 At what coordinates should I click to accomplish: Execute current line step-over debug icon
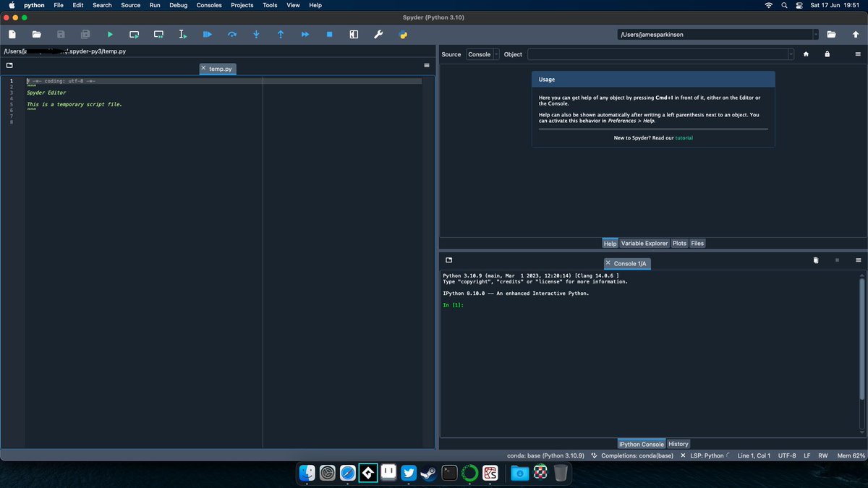pyautogui.click(x=231, y=34)
